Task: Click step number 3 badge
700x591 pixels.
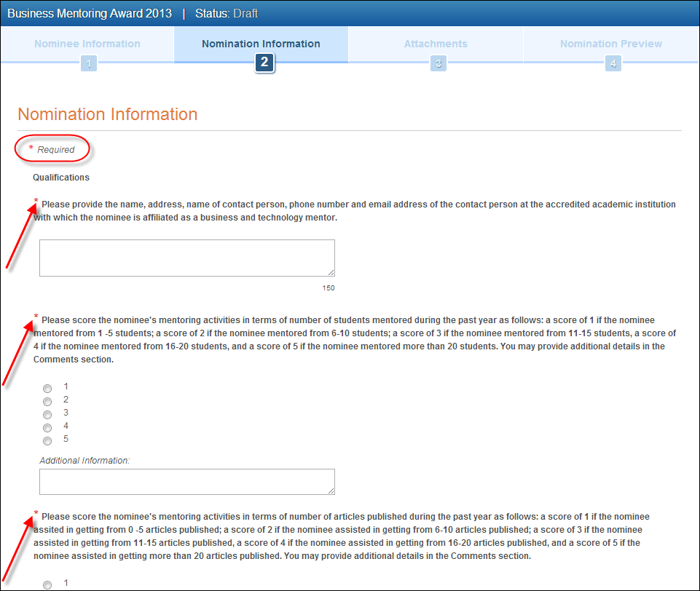Action: click(x=439, y=63)
